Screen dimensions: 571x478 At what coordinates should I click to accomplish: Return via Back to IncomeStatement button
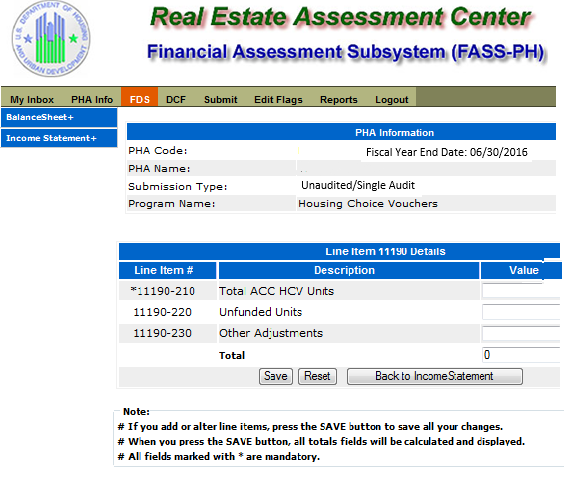coord(435,376)
